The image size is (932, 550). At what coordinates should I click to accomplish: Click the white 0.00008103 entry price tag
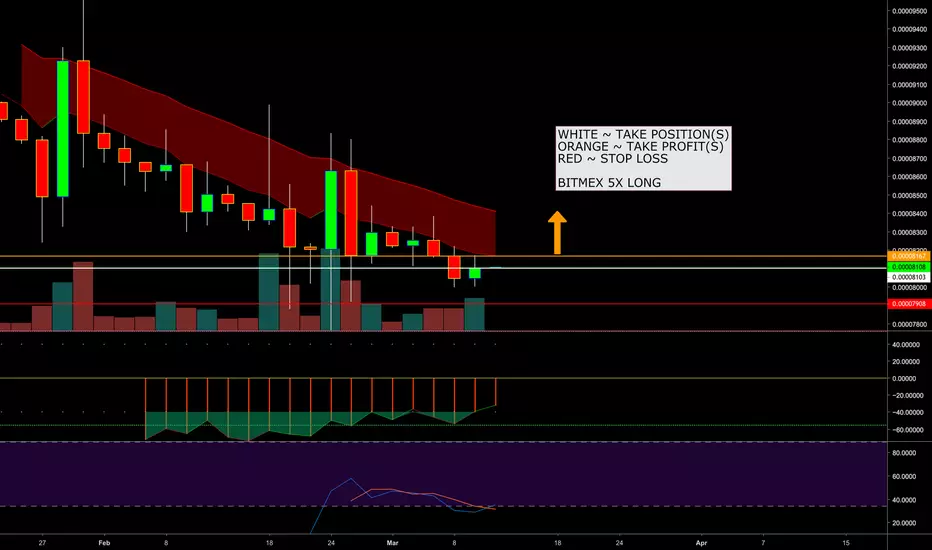(x=908, y=277)
